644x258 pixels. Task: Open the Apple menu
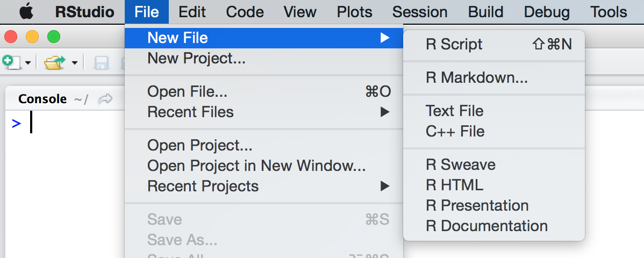tap(26, 12)
